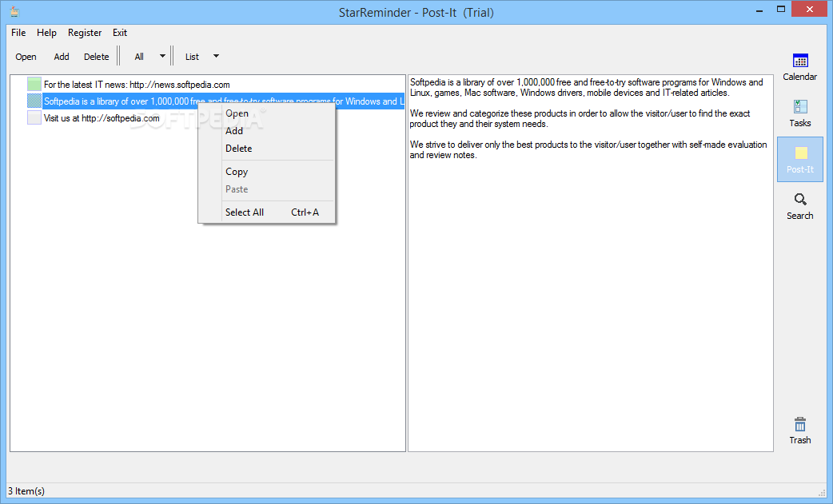Click the toolbar Add button

[61, 56]
